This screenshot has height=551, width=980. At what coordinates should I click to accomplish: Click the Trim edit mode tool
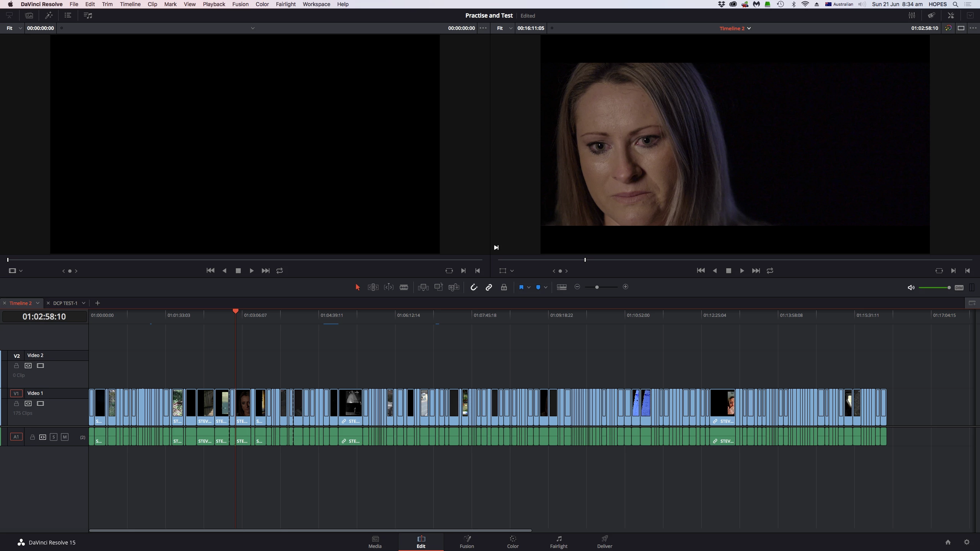click(373, 287)
